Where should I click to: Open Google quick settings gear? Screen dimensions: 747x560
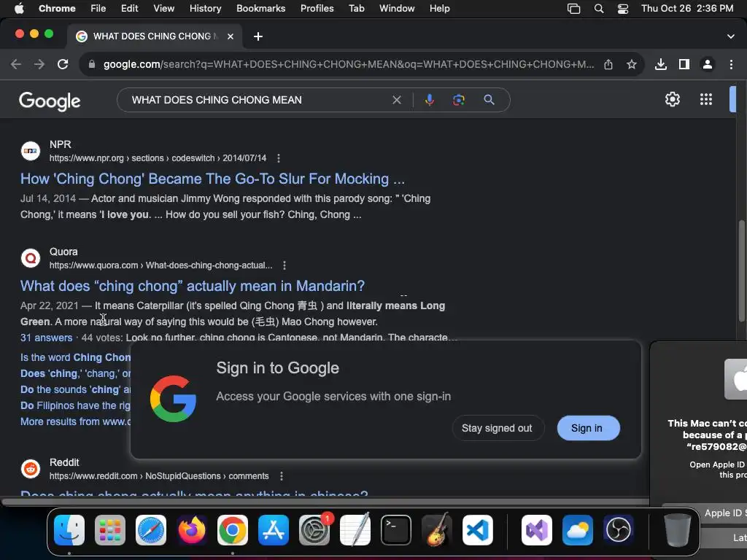[x=672, y=99]
